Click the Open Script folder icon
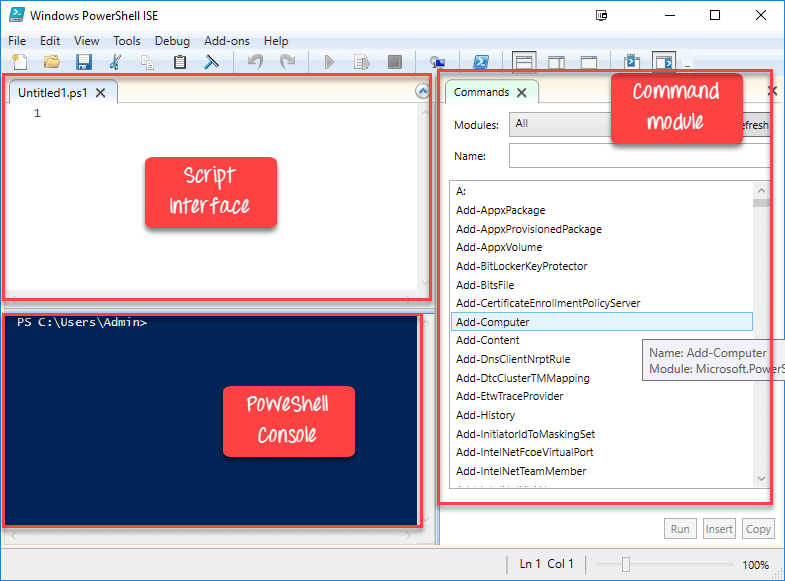The image size is (785, 581). point(52,62)
